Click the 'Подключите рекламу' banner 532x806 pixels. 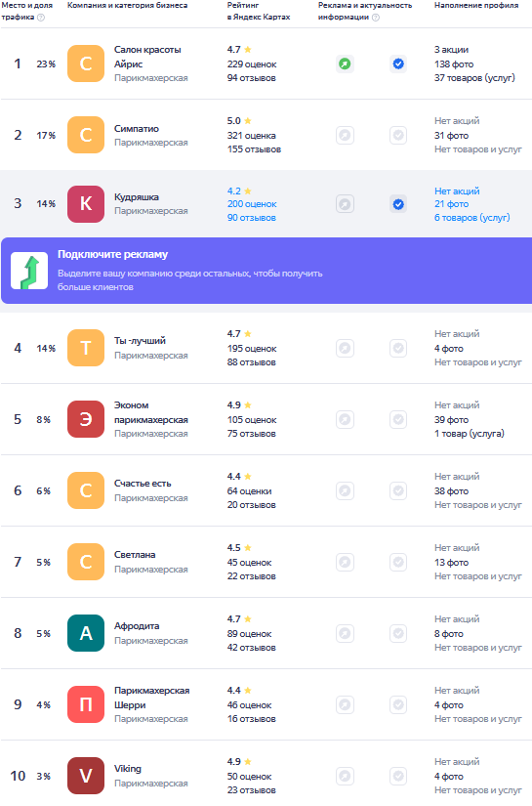pyautogui.click(x=266, y=271)
